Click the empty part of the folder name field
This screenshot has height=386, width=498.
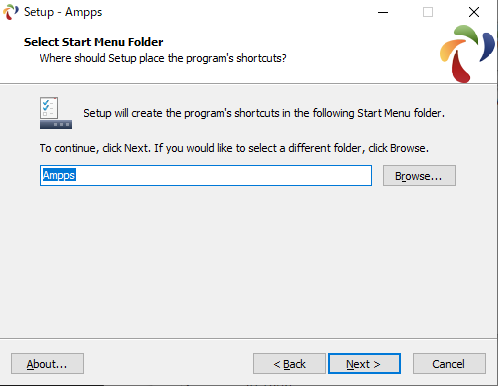click(x=223, y=175)
